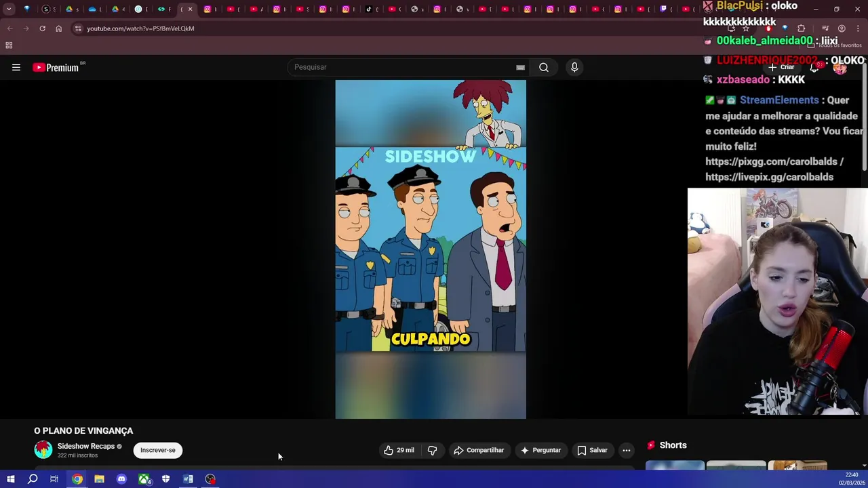Close the active YouTube tab
Screen dimensions: 868x488
(x=190, y=9)
